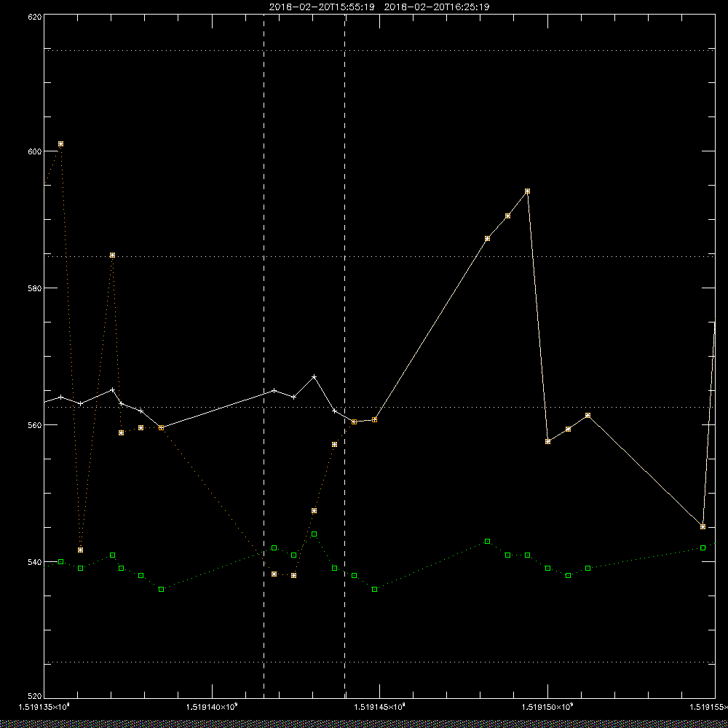Pick the earlier dashed vertical time marker
Image resolution: width=728 pixels, height=728 pixels.
tap(264, 357)
